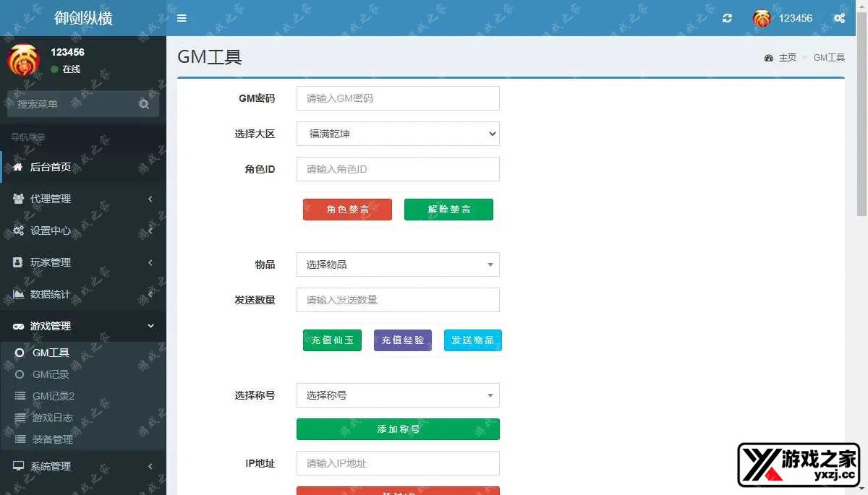This screenshot has width=868, height=495.
Task: Expand the 数据统计 chevron
Action: (x=150, y=294)
